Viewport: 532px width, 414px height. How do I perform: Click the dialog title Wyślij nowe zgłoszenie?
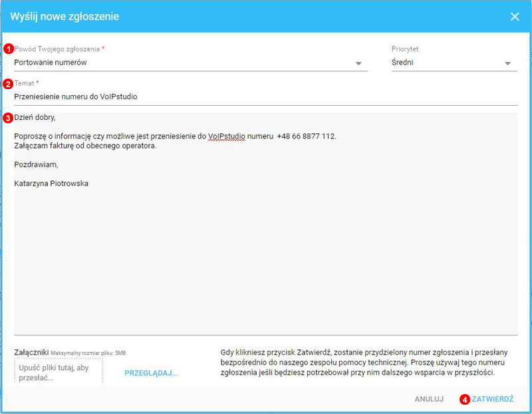(65, 17)
